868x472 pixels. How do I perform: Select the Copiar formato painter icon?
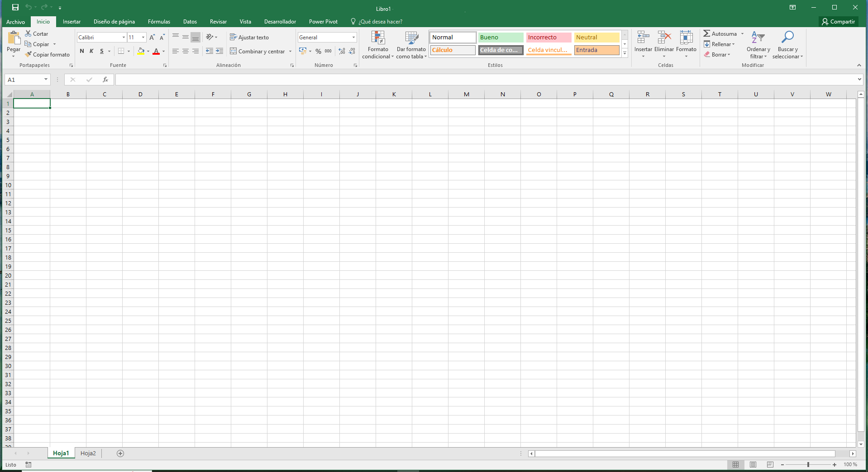pyautogui.click(x=48, y=54)
